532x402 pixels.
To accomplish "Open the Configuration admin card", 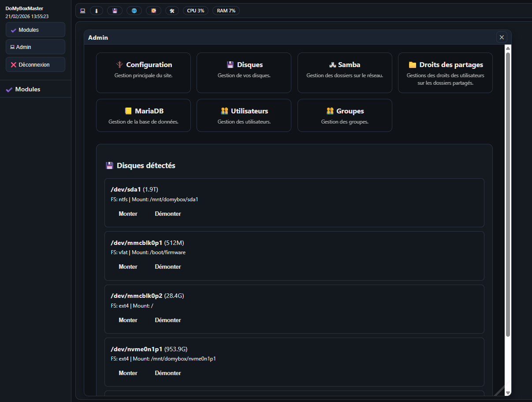I will click(x=143, y=73).
